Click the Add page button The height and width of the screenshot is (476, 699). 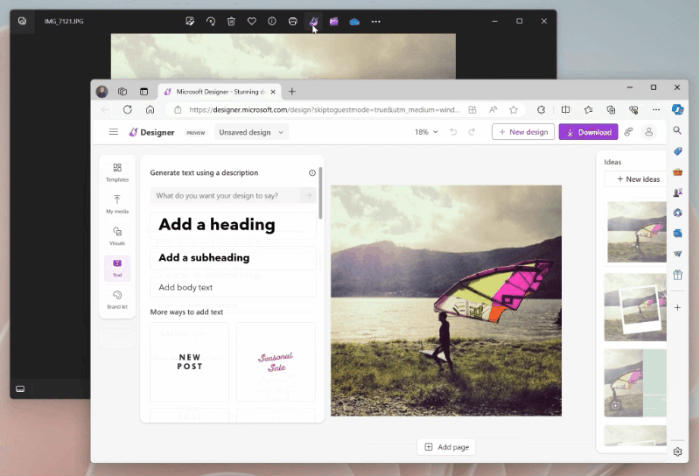[446, 447]
